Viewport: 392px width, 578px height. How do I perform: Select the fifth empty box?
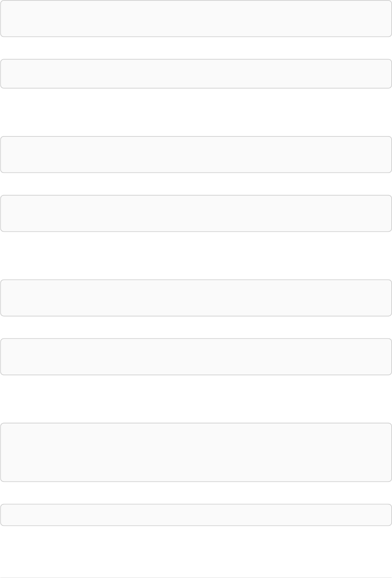tap(196, 298)
